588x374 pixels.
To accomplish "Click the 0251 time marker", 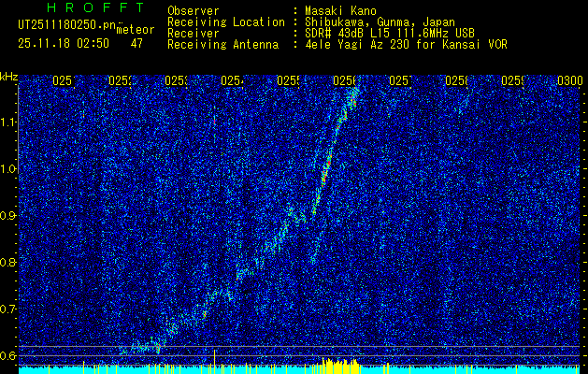I will coord(64,80).
